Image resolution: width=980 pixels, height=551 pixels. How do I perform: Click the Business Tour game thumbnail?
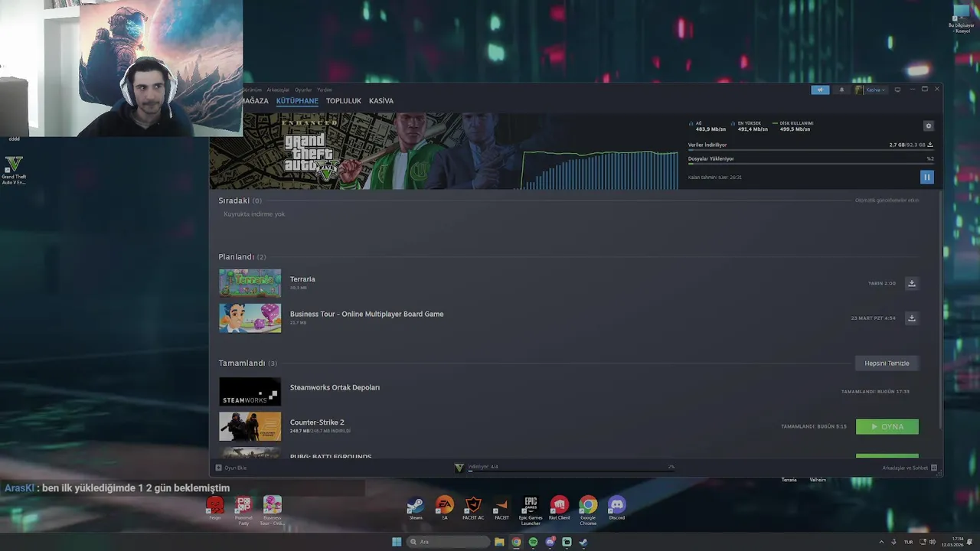(x=250, y=318)
